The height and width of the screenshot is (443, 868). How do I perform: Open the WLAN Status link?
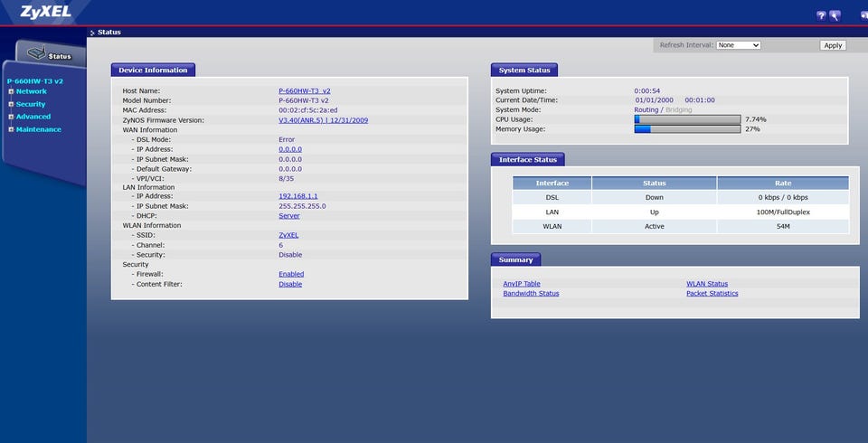click(707, 284)
